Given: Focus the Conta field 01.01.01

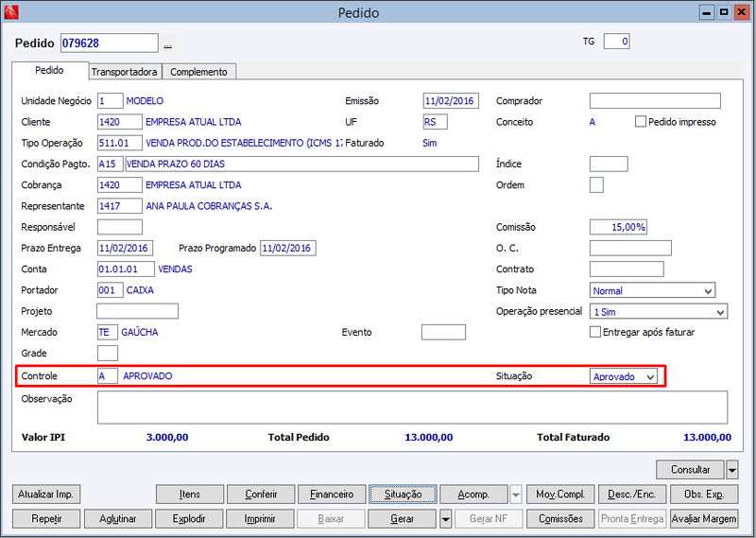Looking at the screenshot, I should [126, 269].
